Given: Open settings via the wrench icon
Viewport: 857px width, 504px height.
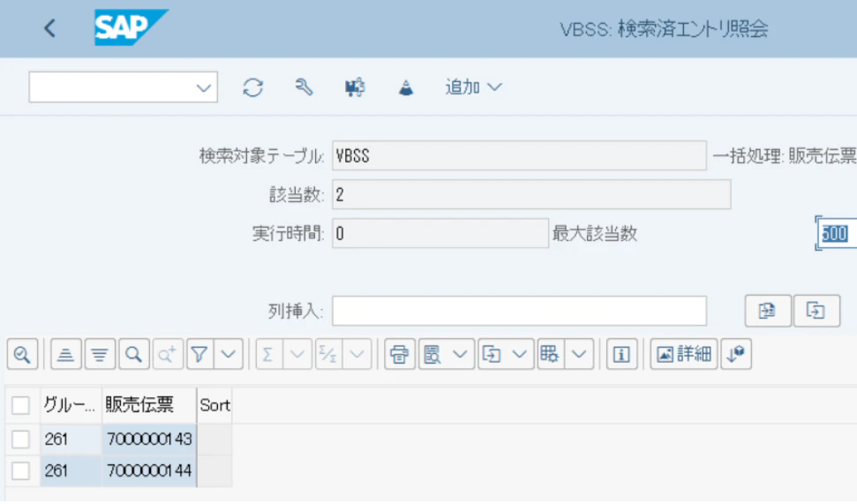Looking at the screenshot, I should pos(304,87).
